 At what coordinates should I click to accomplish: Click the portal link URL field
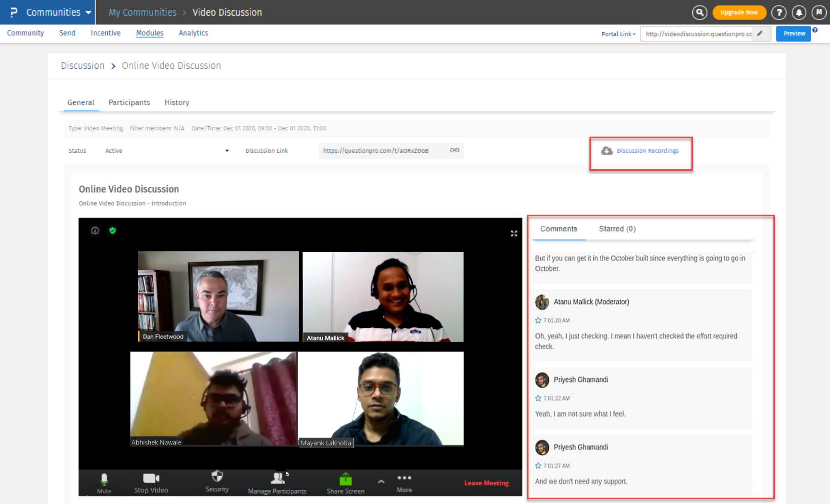[705, 34]
